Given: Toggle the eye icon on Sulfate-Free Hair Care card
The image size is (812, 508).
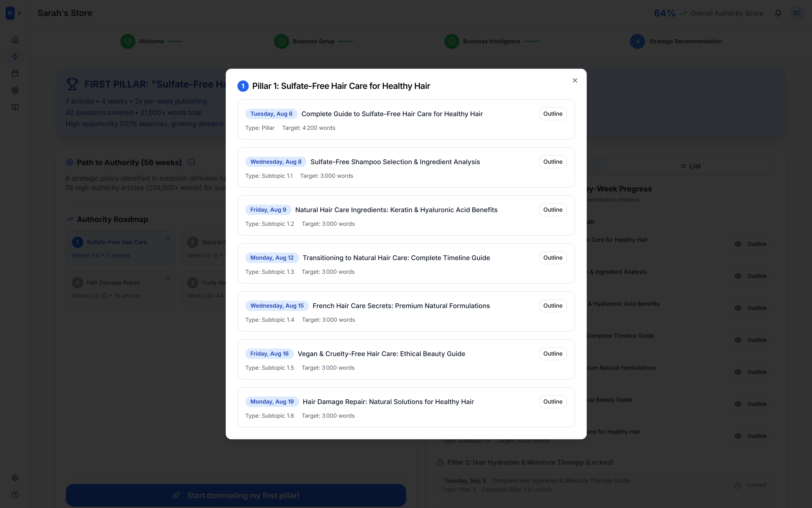Looking at the screenshot, I should pos(168,238).
